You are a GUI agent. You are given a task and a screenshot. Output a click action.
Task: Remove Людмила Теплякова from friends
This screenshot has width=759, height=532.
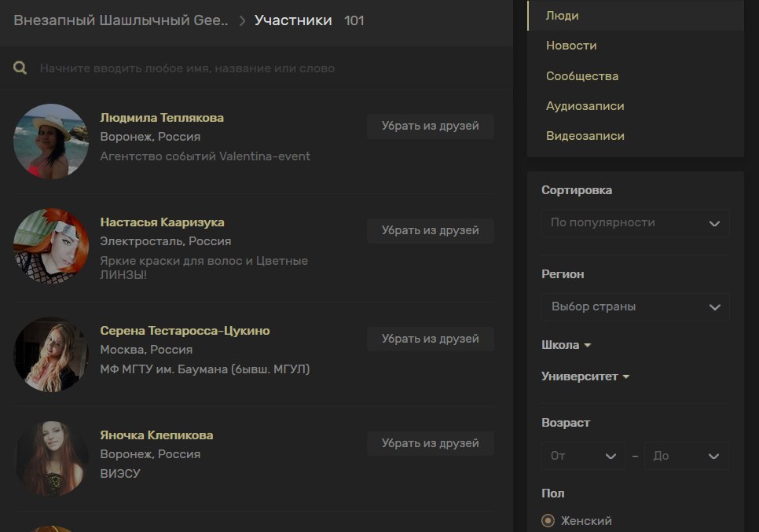[430, 126]
